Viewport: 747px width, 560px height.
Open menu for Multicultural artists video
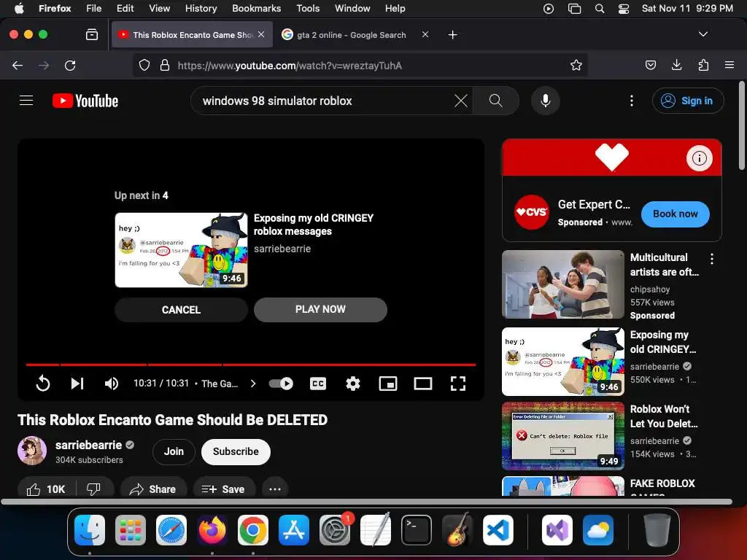point(712,259)
